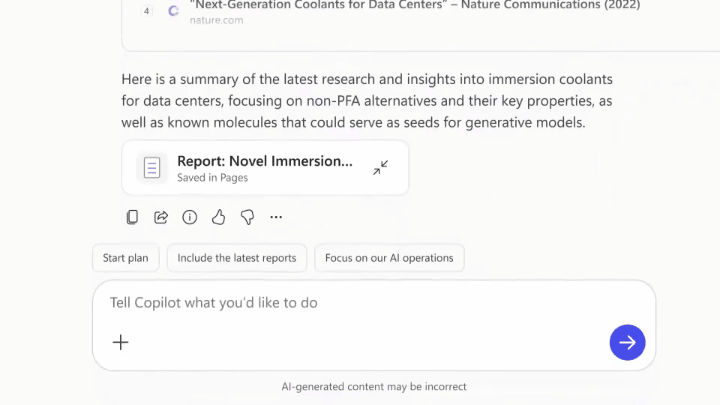Click the document icon on report card

[x=151, y=168]
